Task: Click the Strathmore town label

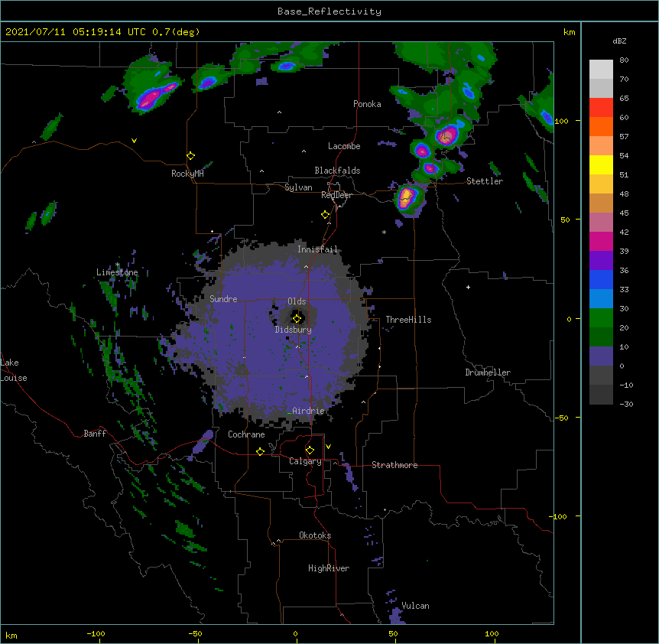Action: pyautogui.click(x=394, y=465)
